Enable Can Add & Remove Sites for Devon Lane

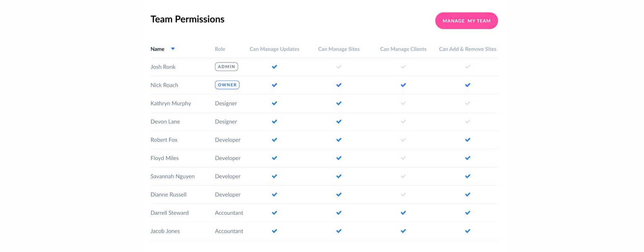point(467,121)
